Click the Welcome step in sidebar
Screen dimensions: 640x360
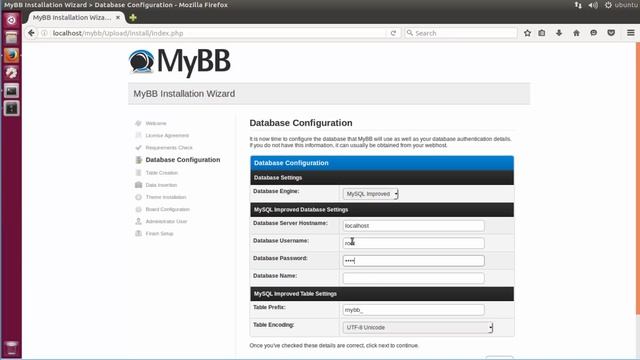pyautogui.click(x=156, y=123)
